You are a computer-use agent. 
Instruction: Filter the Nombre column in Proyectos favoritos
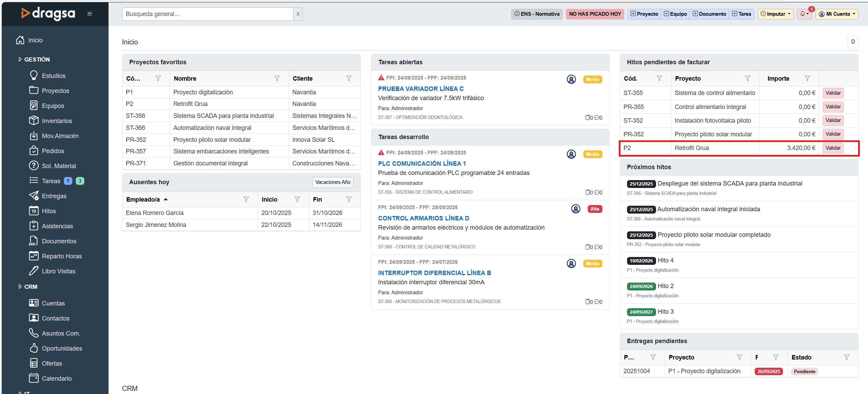click(x=277, y=79)
